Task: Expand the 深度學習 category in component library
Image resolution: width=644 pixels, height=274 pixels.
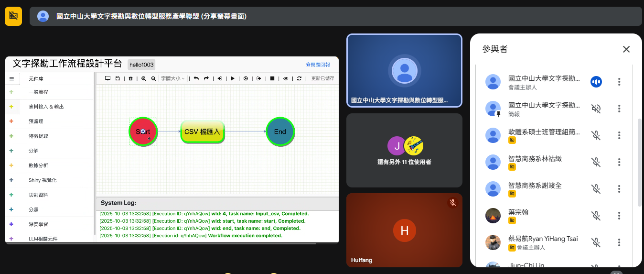Action: click(38, 224)
